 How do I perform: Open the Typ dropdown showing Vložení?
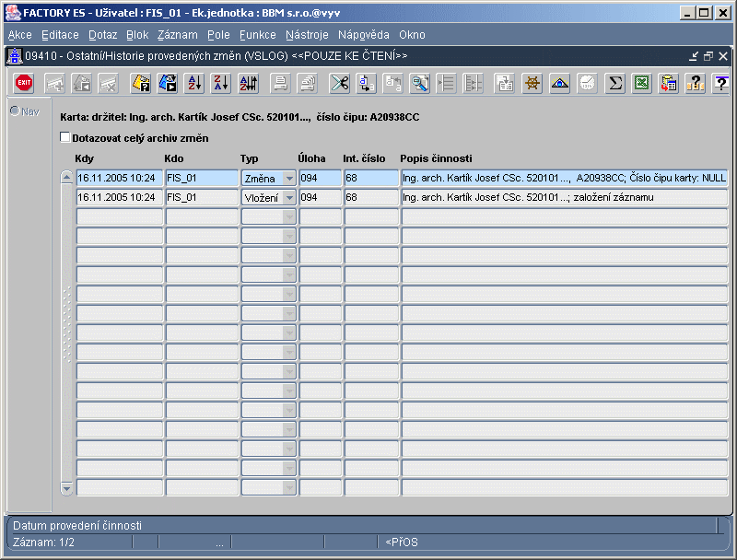pyautogui.click(x=289, y=198)
